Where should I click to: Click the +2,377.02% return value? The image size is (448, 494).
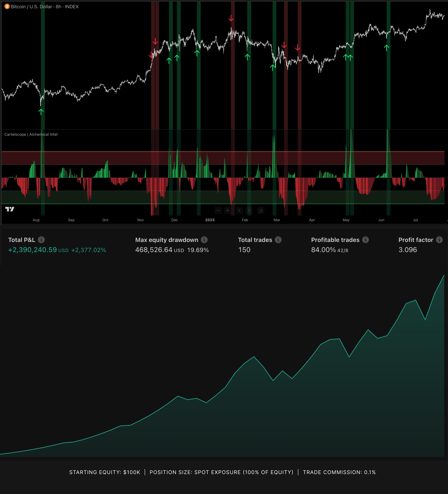click(x=89, y=250)
